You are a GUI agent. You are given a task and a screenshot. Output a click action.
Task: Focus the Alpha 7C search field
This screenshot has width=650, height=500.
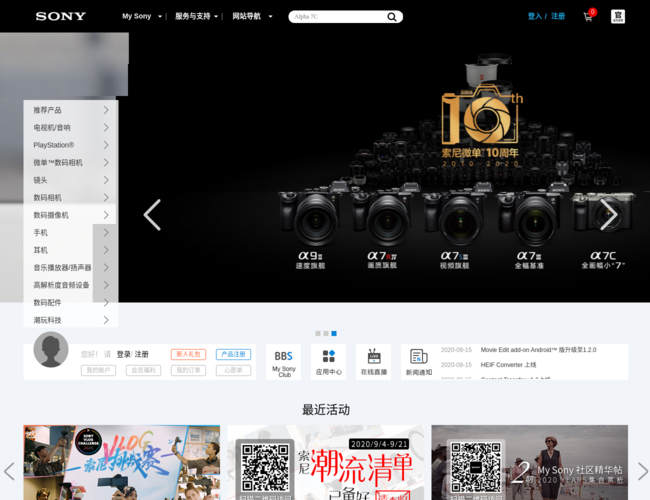click(338, 17)
